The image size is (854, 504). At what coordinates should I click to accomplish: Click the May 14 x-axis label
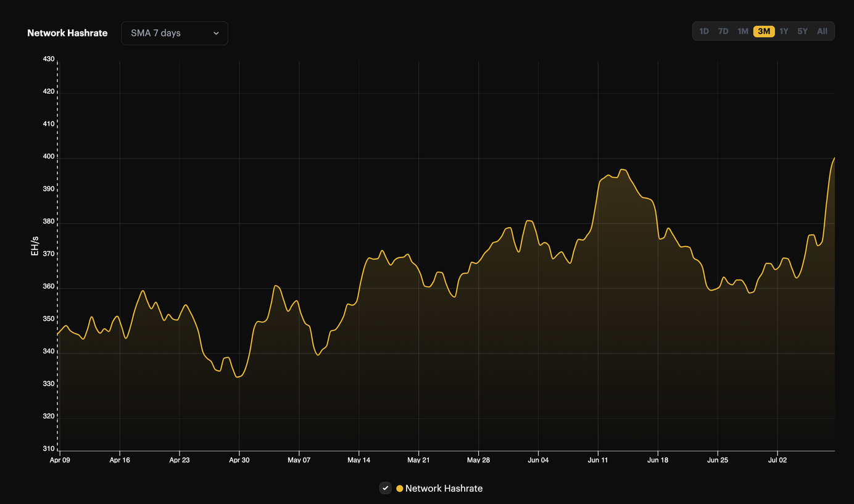[359, 460]
